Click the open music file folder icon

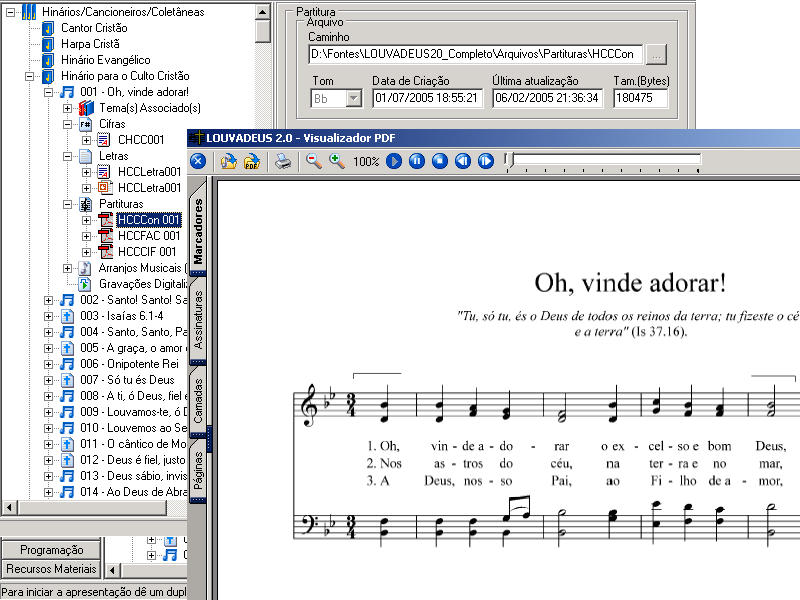click(x=229, y=161)
